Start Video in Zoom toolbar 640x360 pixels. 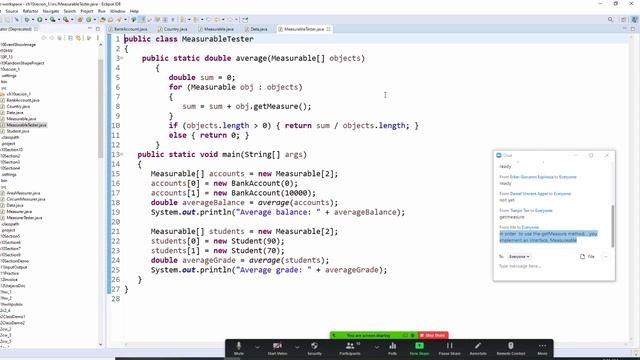coord(277,349)
